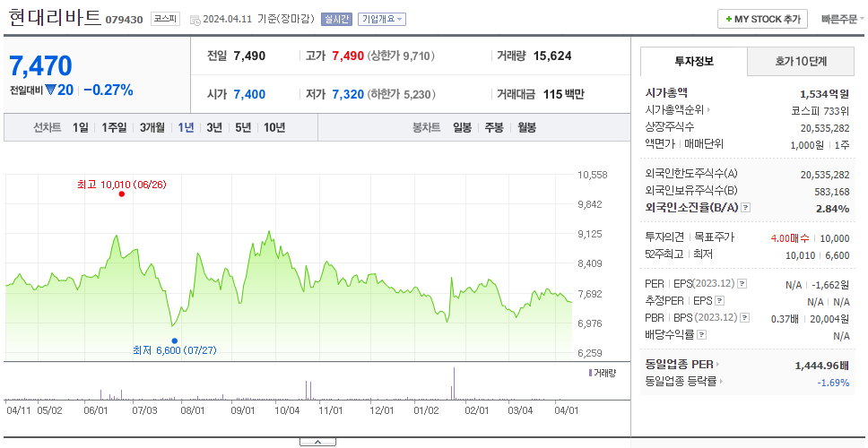Screen dimensions: 868x448
Task: Show the 주봉 weekly candle chart
Action: click(494, 128)
